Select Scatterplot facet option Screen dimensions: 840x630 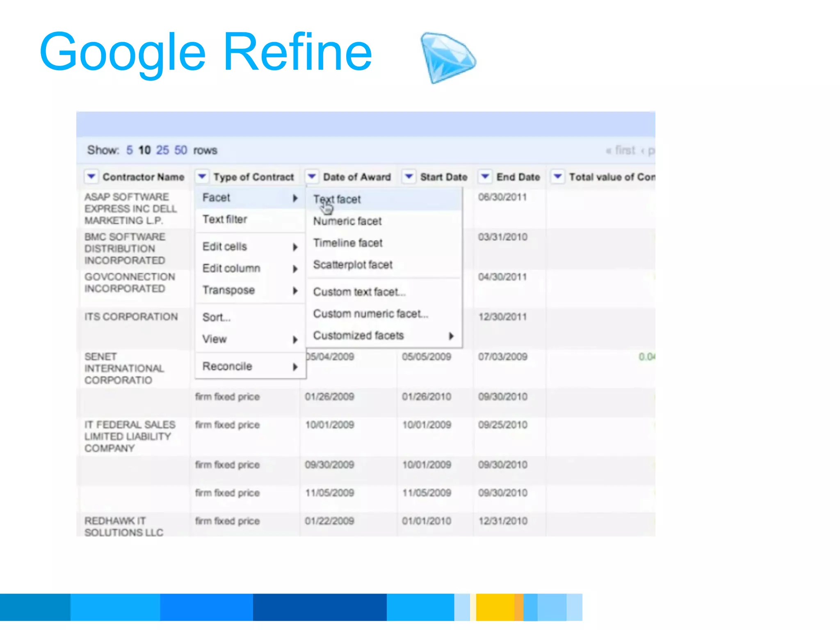tap(384, 265)
